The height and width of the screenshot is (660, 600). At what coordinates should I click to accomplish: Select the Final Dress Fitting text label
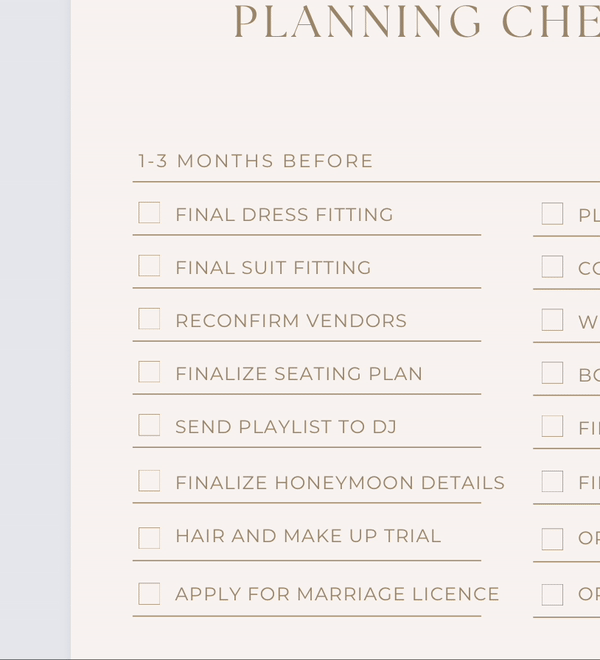pos(284,215)
